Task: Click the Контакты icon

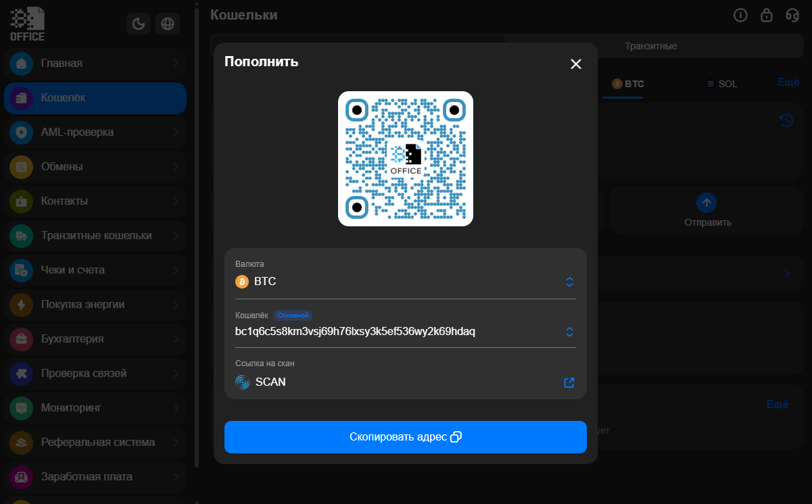Action: (x=21, y=201)
